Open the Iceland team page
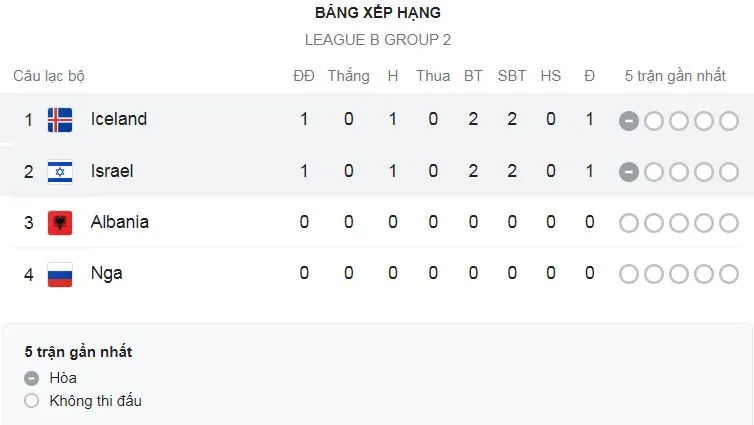This screenshot has height=425, width=754. pos(119,119)
